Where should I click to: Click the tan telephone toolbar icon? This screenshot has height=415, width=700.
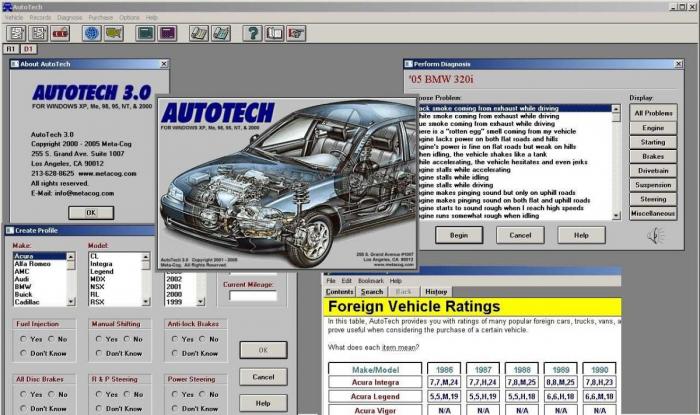click(199, 33)
